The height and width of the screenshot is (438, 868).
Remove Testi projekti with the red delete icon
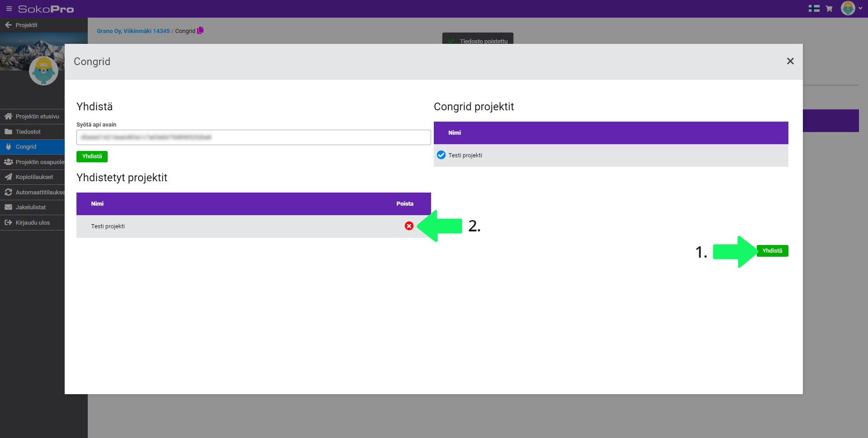coord(409,226)
